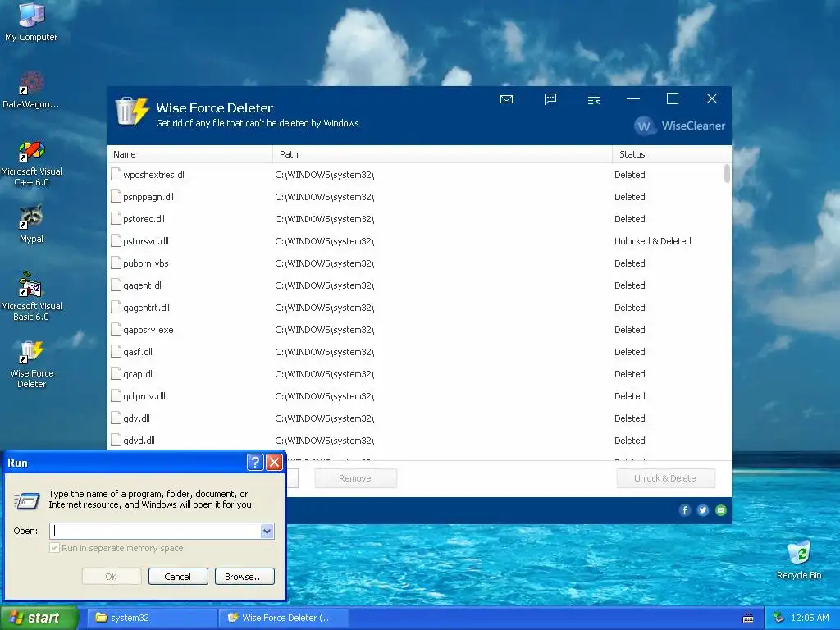Sort the list by the Name column header
This screenshot has width=840, height=630.
coord(190,153)
